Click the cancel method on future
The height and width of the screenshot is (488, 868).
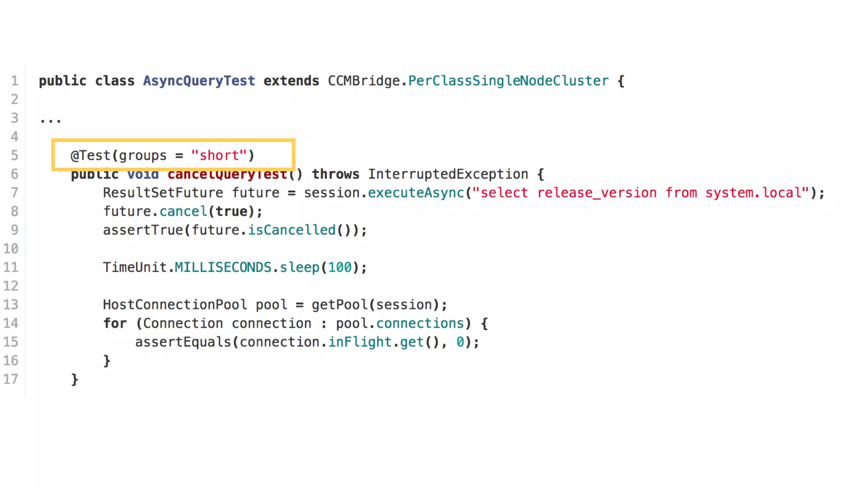pos(184,211)
